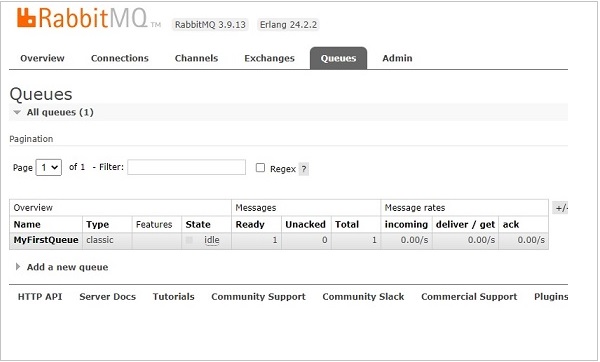Open the Page number dropdown
600x362 pixels.
coord(49,168)
